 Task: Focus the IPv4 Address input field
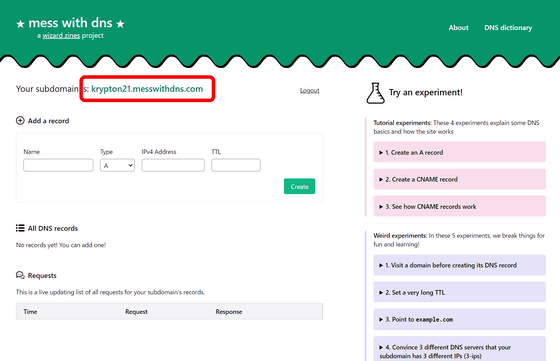point(173,165)
